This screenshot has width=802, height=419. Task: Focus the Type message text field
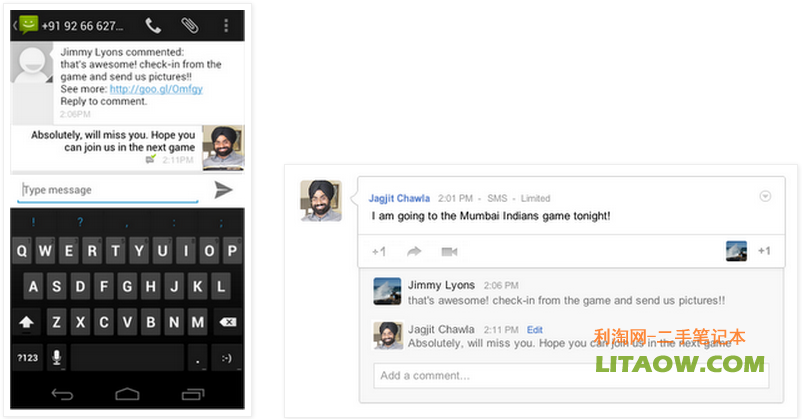(108, 190)
